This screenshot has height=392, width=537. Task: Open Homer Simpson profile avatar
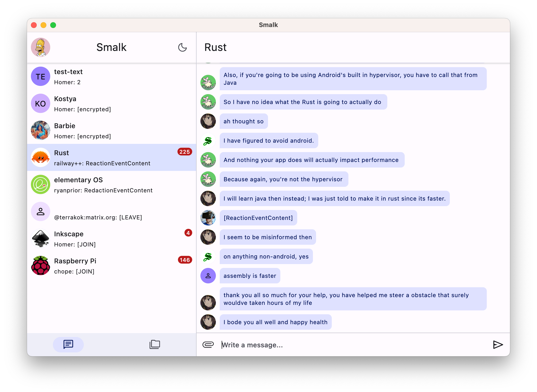(41, 47)
